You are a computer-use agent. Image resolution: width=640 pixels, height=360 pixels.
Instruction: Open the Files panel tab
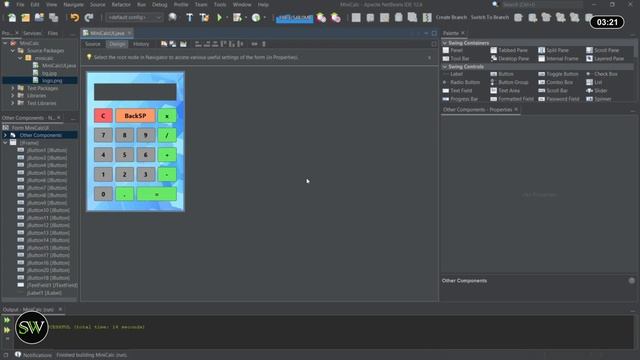click(53, 33)
